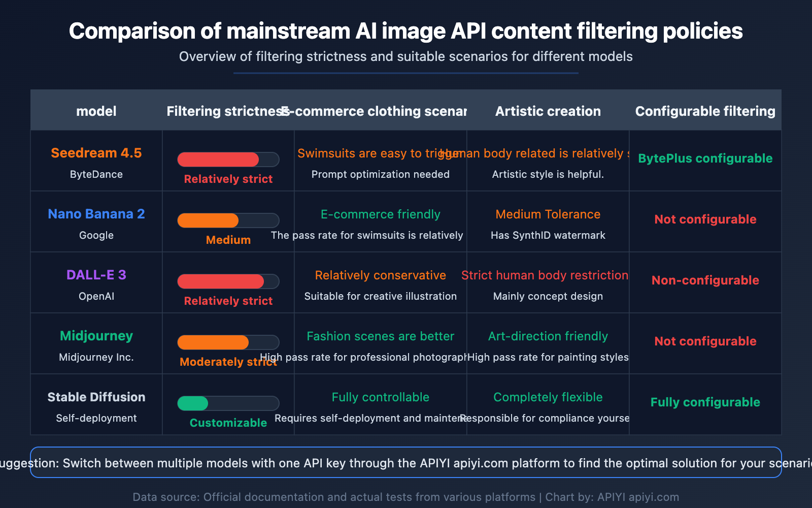Click the BytePlus configurable cell
Viewport: 812px width, 508px height.
tap(705, 158)
